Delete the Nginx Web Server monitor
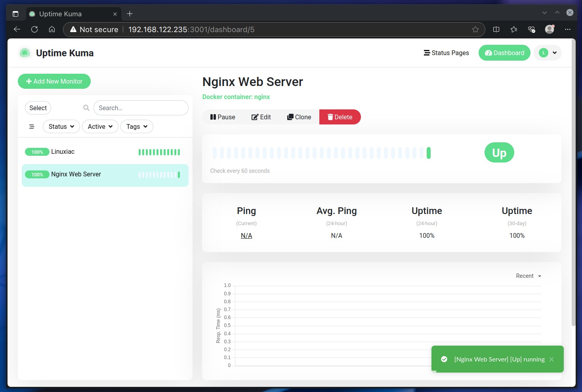The width and height of the screenshot is (582, 392). coord(340,117)
